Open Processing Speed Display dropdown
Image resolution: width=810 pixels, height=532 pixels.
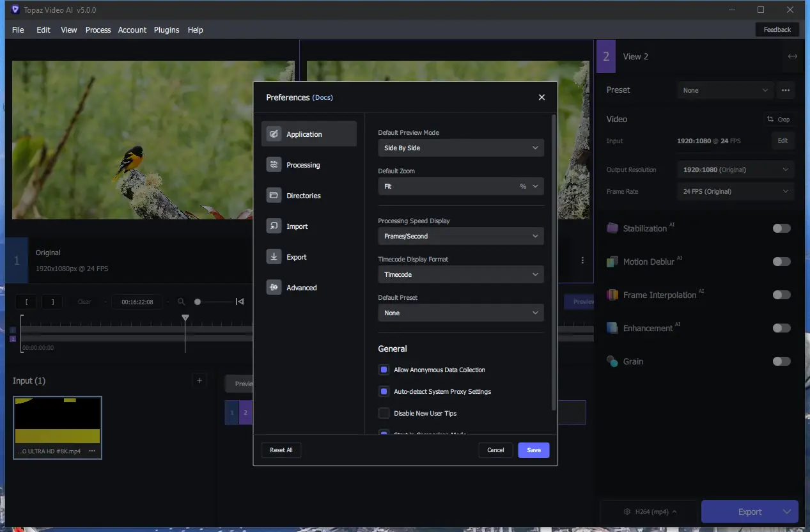461,236
